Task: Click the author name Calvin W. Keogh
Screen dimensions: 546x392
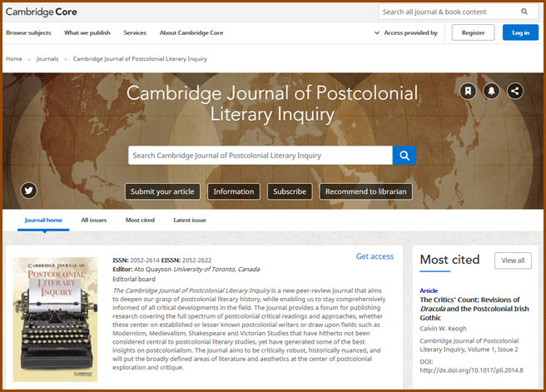Action: click(443, 328)
